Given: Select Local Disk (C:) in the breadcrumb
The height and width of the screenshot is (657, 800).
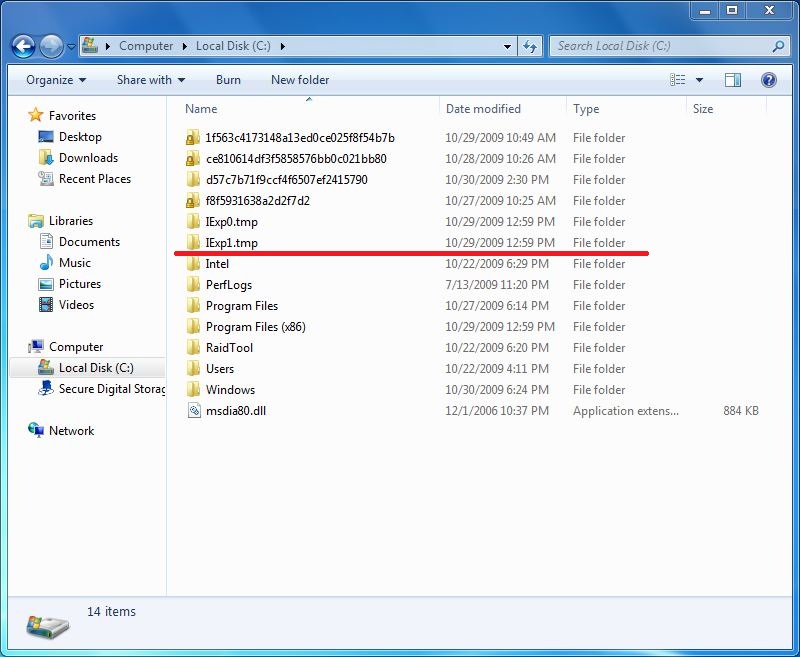Looking at the screenshot, I should (233, 46).
